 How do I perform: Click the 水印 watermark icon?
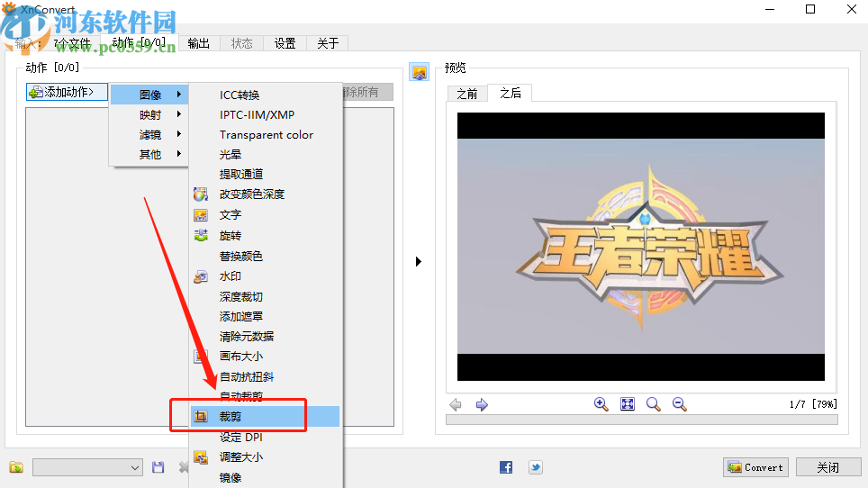click(201, 276)
